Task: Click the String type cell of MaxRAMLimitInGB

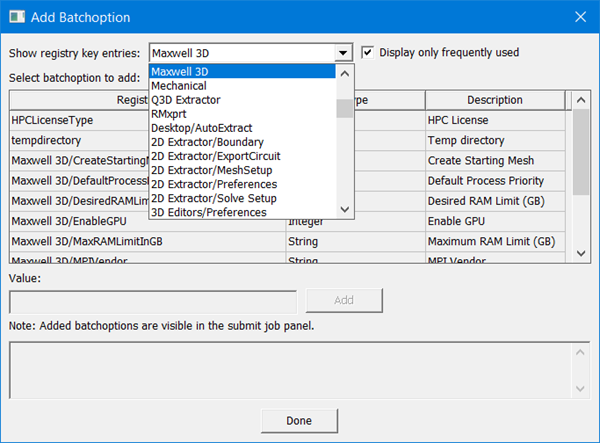Action: pos(355,241)
